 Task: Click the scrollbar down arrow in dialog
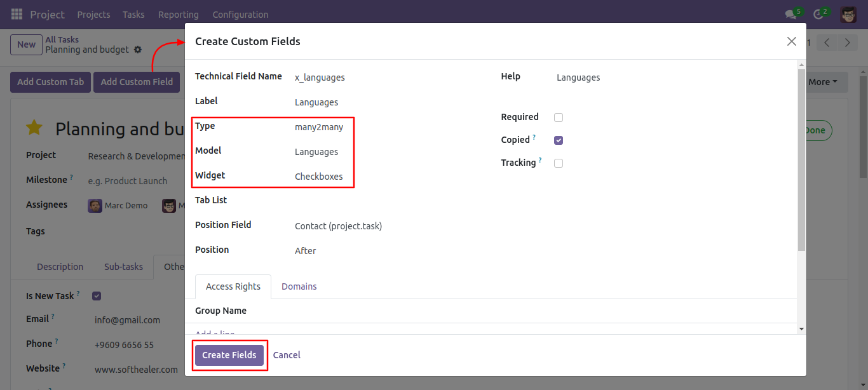[x=801, y=329]
